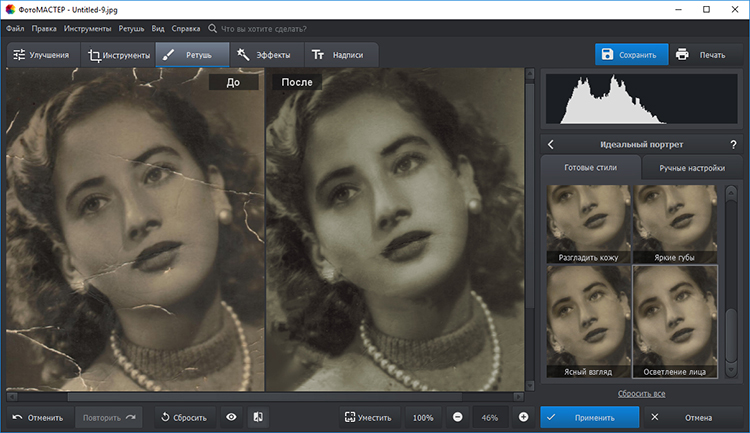The image size is (750, 433).
Task: Open the Инструменты tab
Action: [x=118, y=55]
